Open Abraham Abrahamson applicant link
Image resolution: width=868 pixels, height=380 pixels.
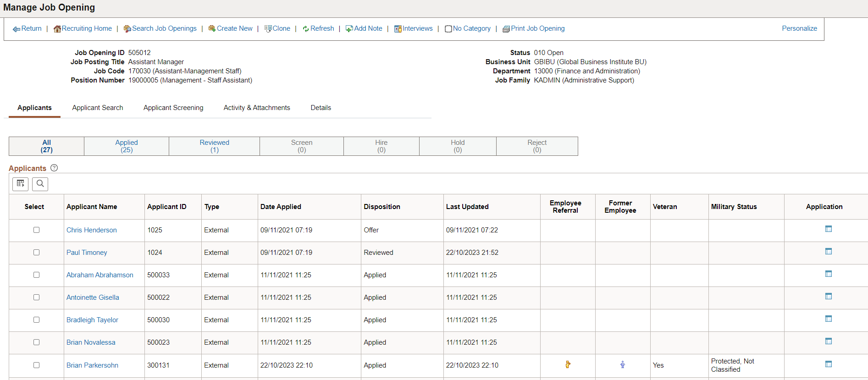(100, 275)
